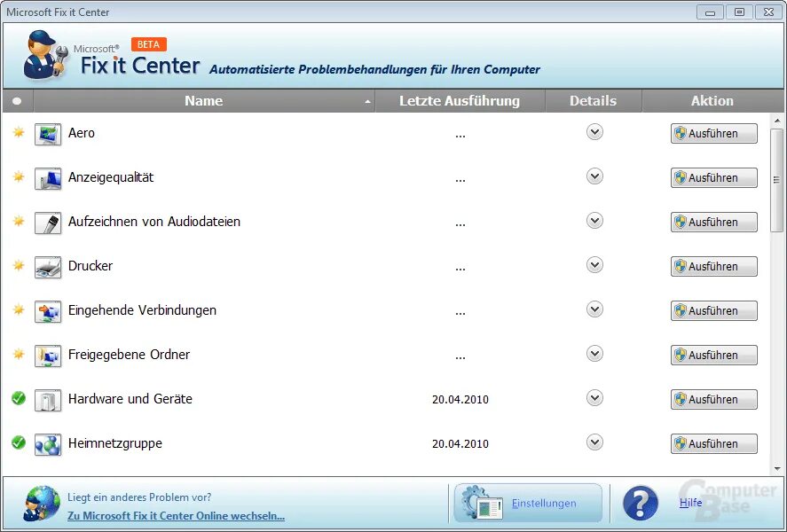Sort by Letzte Ausführung column header
The height and width of the screenshot is (532, 787).
460,101
